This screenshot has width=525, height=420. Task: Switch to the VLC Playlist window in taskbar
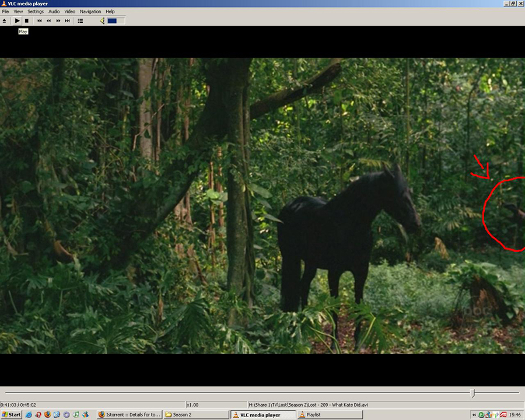click(x=330, y=415)
